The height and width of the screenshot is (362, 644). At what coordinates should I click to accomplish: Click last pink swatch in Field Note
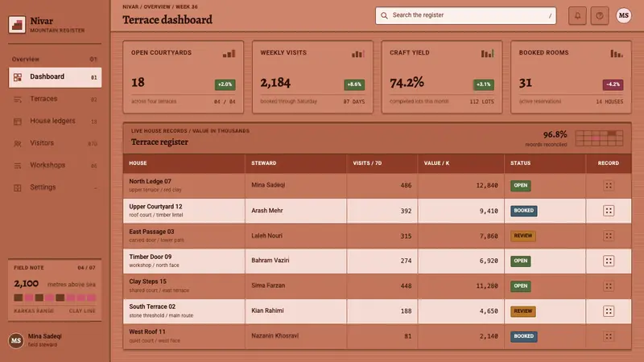tap(91, 298)
